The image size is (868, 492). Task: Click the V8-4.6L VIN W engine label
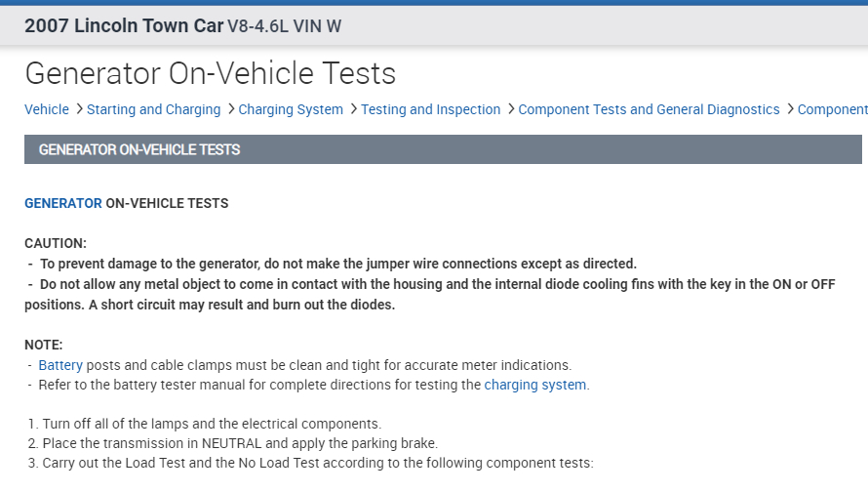[285, 26]
